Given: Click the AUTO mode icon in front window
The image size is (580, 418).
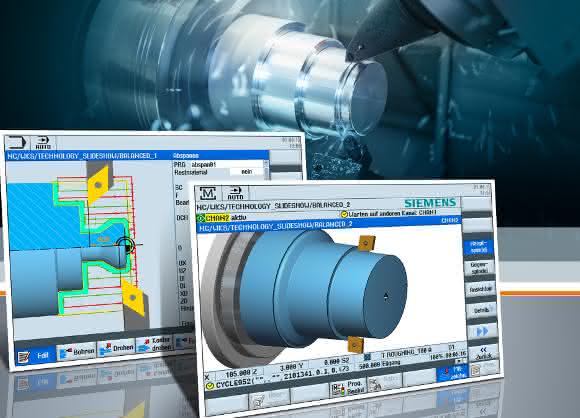Looking at the screenshot, I should 235,193.
